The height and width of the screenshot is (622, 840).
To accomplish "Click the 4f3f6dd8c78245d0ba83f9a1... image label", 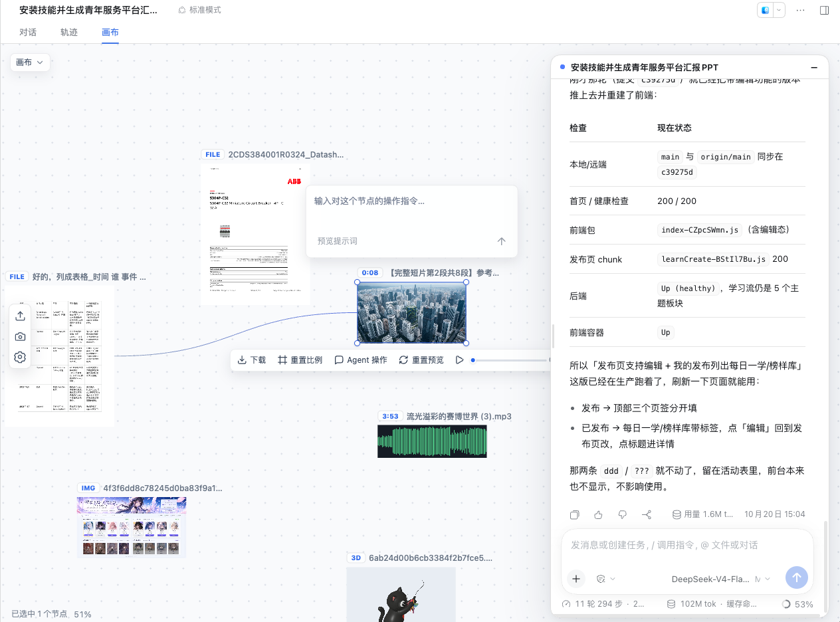I will (x=163, y=488).
